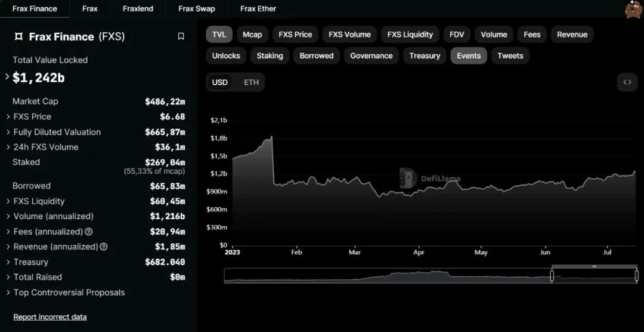Viewport: 644px width, 332px height.
Task: Switch to the Fraxlend tab
Action: [x=138, y=8]
